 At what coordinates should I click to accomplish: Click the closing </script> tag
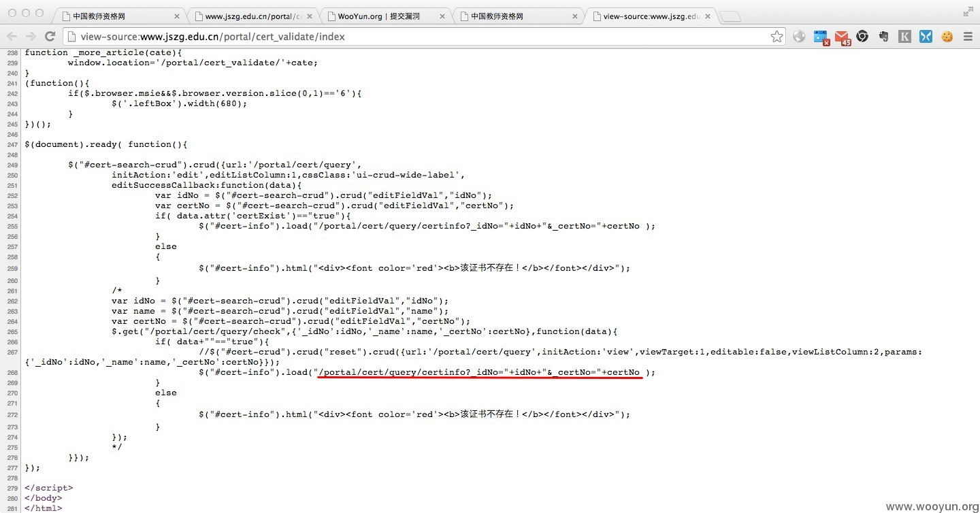(48, 488)
